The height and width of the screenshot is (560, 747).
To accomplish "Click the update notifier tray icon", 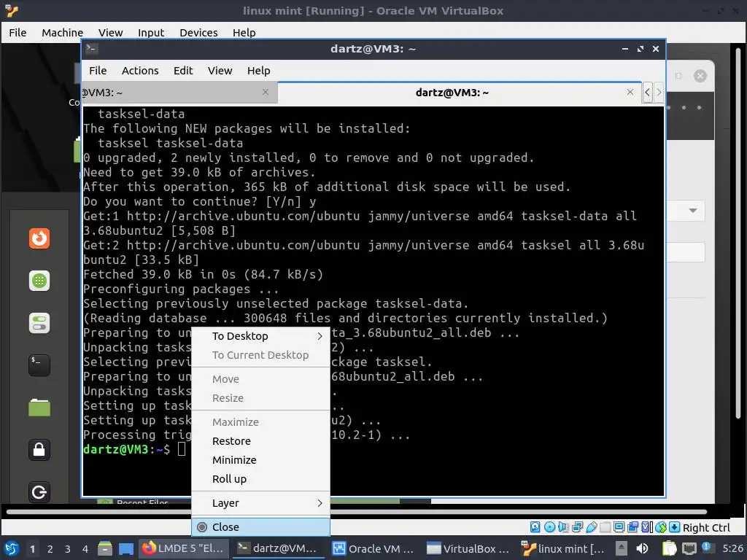I will point(707,548).
